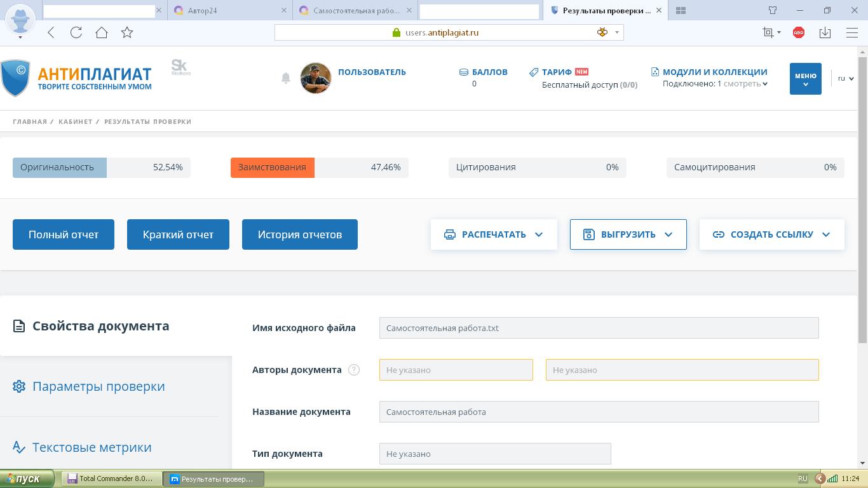Expand the РАСПЕЧАТАТЬ dropdown
This screenshot has width=868, height=488.
tap(494, 234)
